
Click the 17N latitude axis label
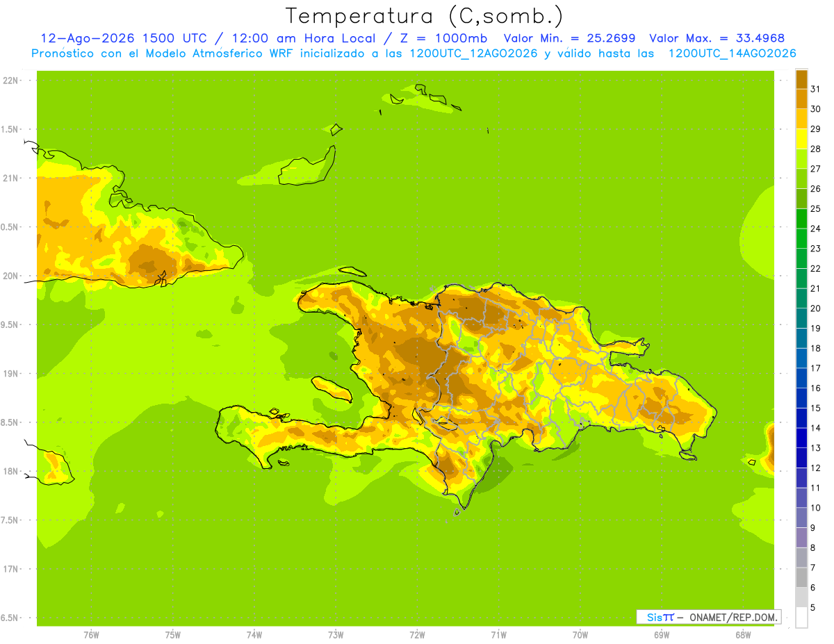(x=10, y=569)
